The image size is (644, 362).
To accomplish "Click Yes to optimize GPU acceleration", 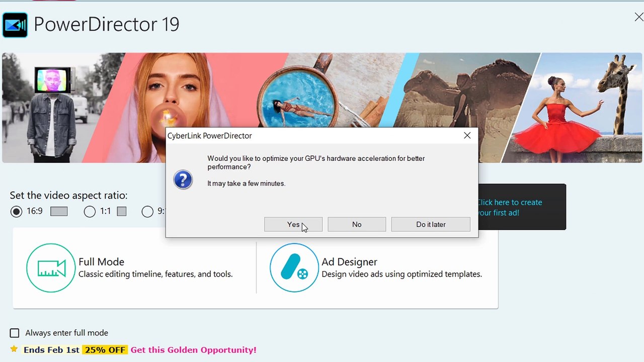I will tap(293, 224).
